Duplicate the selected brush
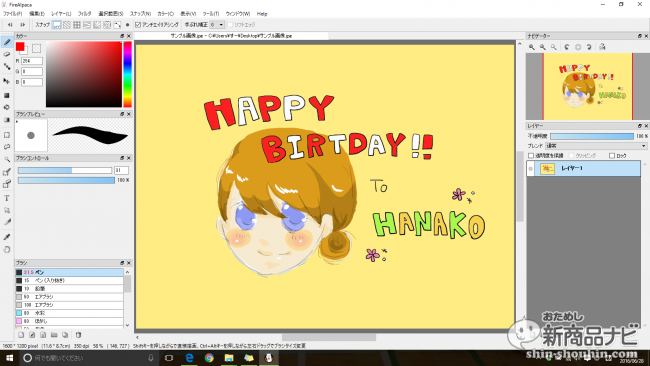The height and width of the screenshot is (366, 650). [65, 335]
